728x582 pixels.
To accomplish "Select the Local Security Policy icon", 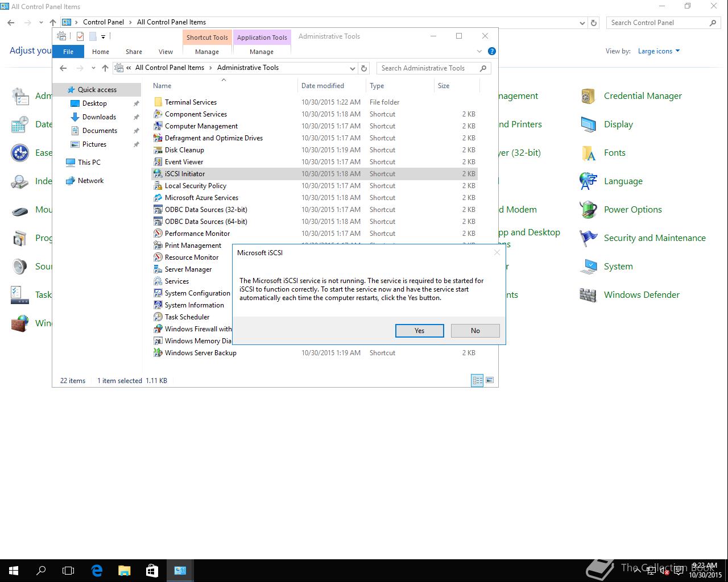I will tap(158, 186).
